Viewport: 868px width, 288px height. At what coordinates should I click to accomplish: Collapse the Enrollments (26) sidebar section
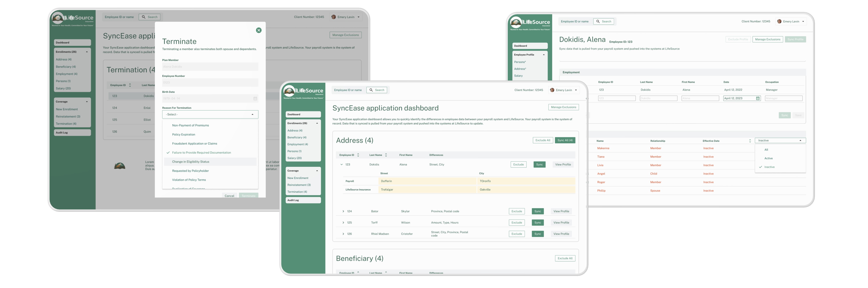tap(317, 123)
